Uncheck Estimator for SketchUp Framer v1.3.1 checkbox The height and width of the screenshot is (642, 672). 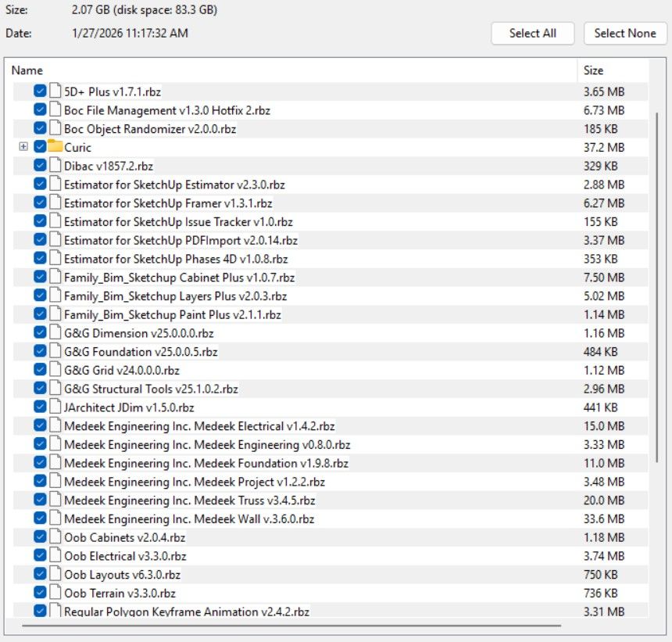click(x=40, y=203)
